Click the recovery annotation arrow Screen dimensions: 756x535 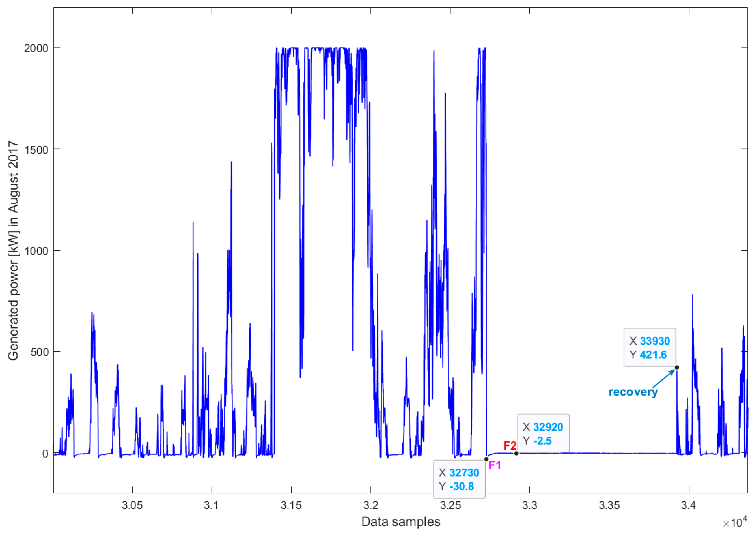pos(663,378)
